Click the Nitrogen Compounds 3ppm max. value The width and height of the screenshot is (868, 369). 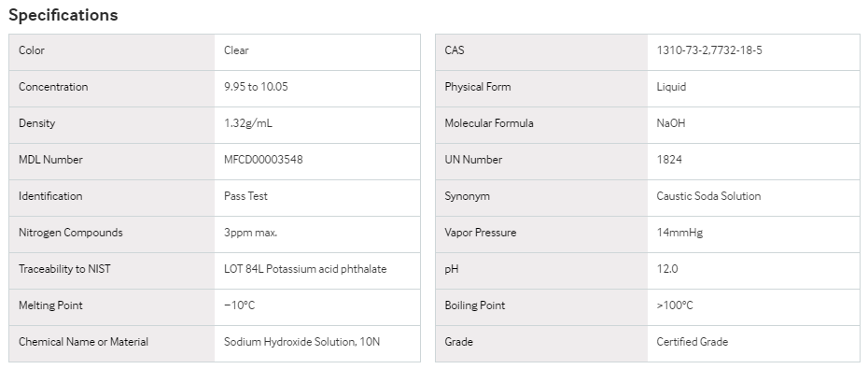pyautogui.click(x=251, y=233)
